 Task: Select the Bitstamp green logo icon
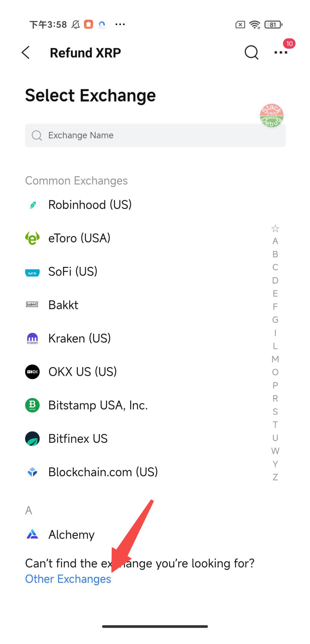point(32,405)
